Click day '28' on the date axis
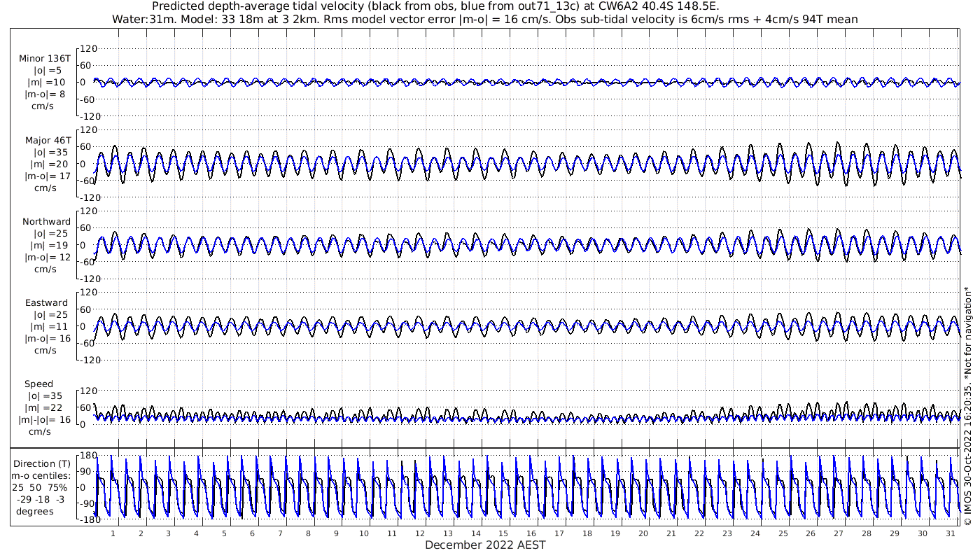Viewport: 980px width, 560px height. coord(867,533)
